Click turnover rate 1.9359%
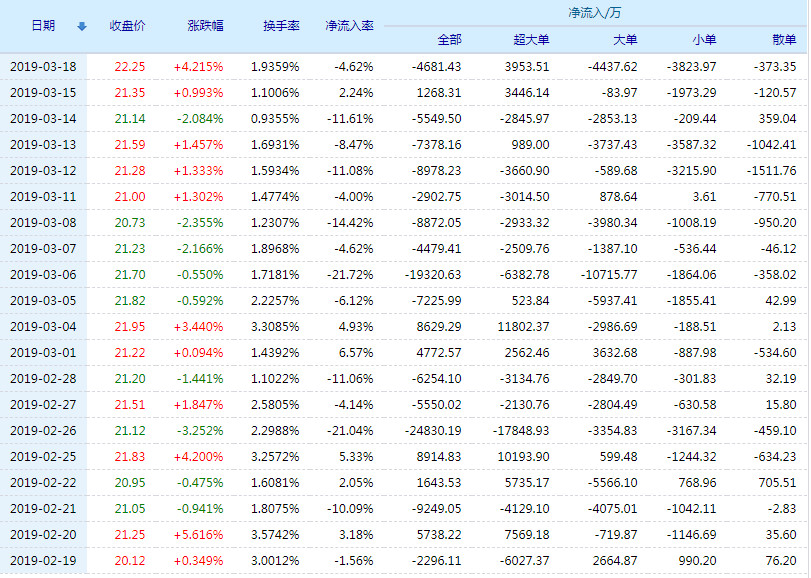 point(275,67)
